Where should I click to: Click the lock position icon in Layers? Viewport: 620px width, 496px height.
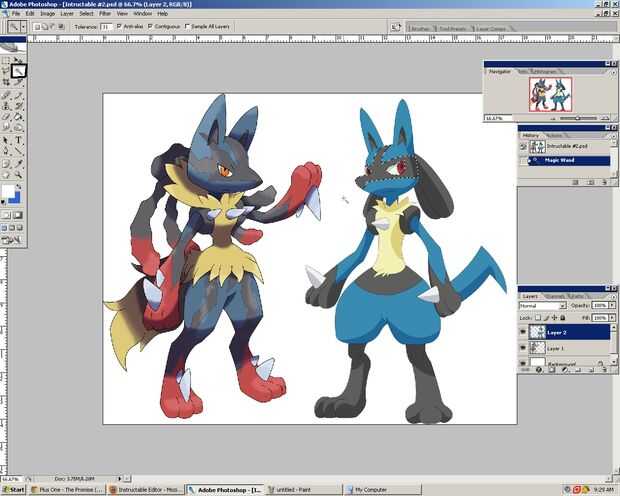[x=553, y=316]
